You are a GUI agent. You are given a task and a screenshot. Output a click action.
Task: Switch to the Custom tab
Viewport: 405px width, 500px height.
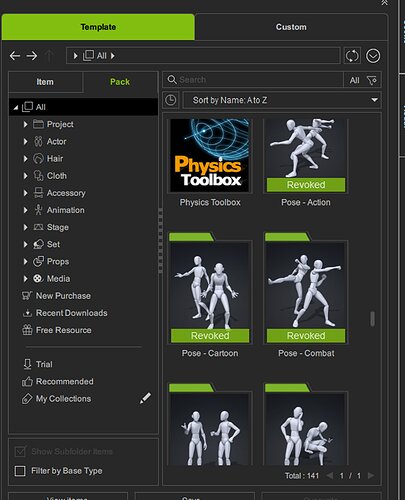[291, 27]
